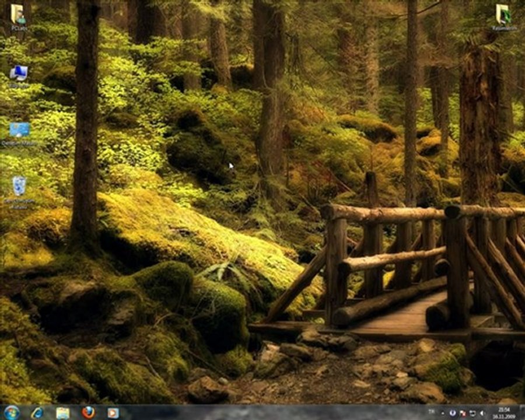The image size is (525, 420).
Task: Launch Internet Explorer from the taskbar
Action: tap(37, 412)
